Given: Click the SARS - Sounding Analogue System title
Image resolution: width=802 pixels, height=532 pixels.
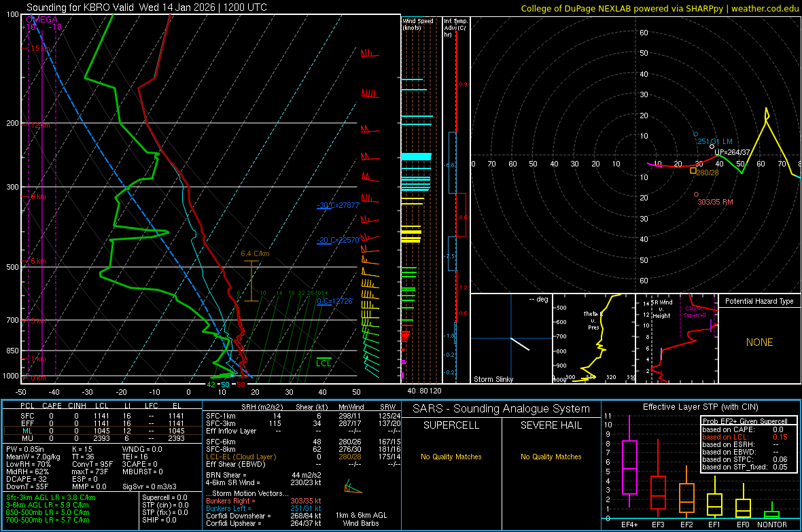Looking at the screenshot, I should coord(502,409).
